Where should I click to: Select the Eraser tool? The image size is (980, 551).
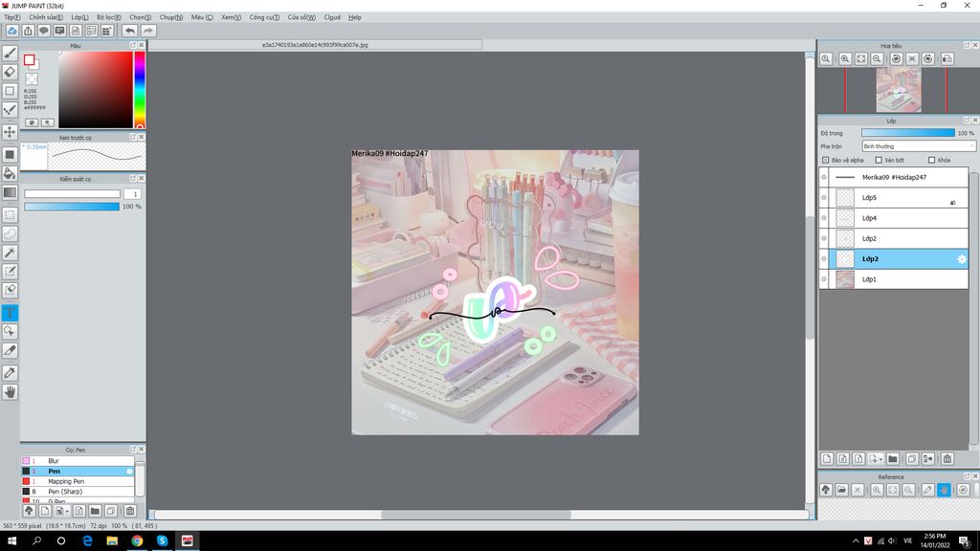pyautogui.click(x=10, y=72)
